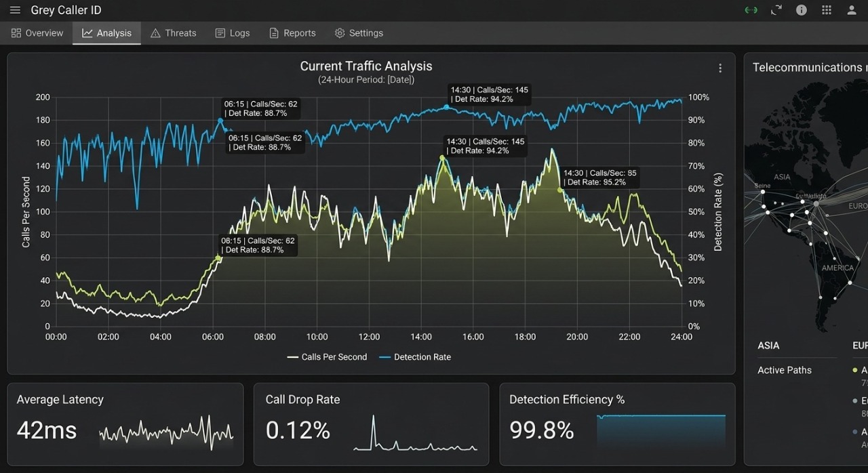Click the green connection status icon
This screenshot has width=868, height=473.
pos(751,10)
